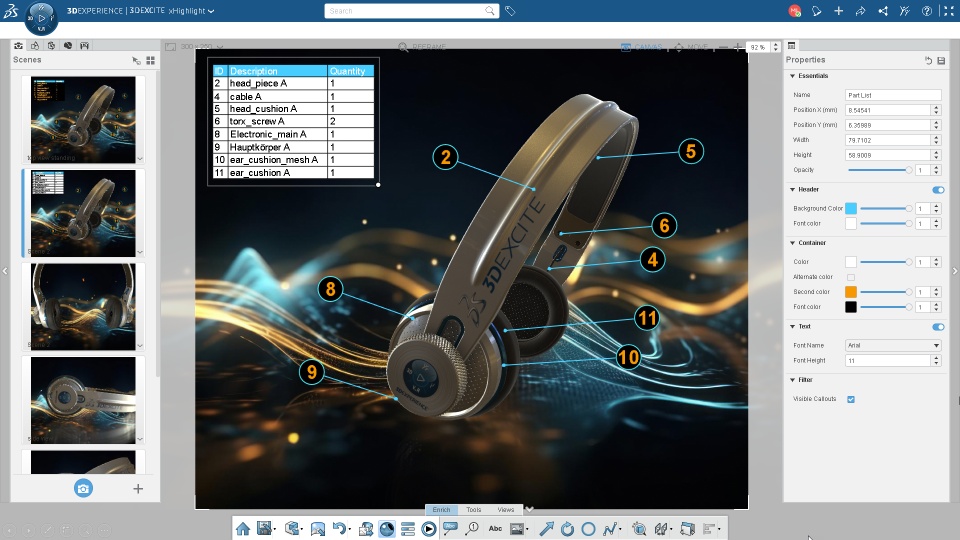
Task: Click the cursor select icon in Scenes header
Action: [x=136, y=60]
